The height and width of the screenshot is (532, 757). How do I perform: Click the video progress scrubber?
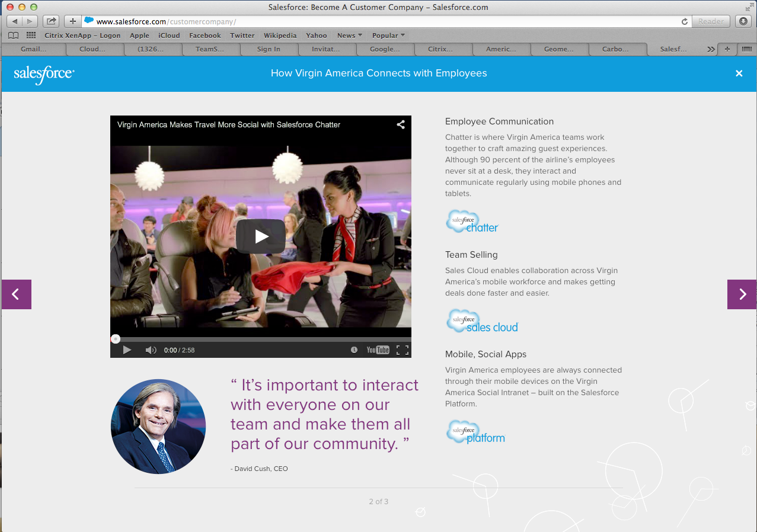click(116, 339)
